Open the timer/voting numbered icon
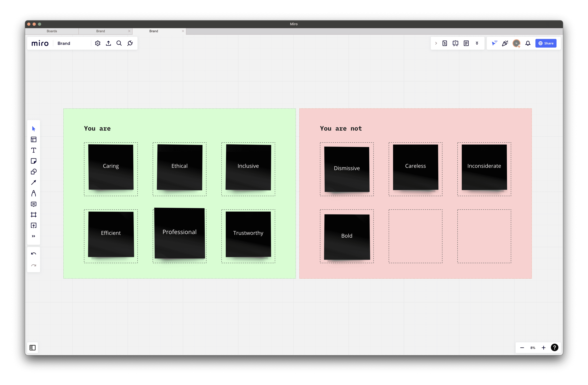 (445, 43)
